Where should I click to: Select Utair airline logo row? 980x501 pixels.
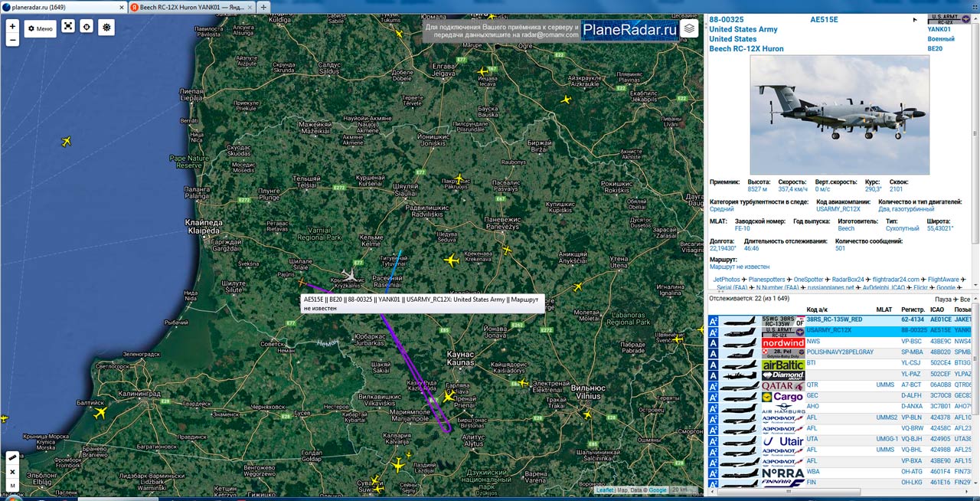point(783,440)
